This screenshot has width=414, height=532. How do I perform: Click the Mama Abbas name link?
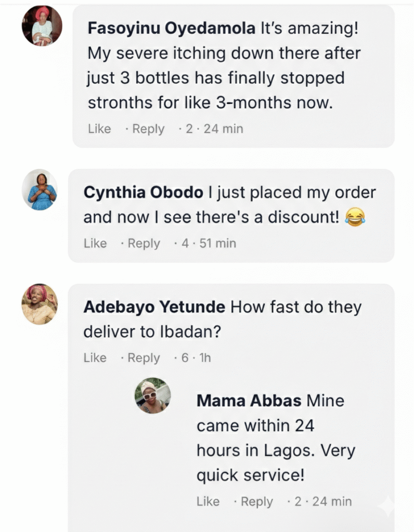pyautogui.click(x=249, y=401)
